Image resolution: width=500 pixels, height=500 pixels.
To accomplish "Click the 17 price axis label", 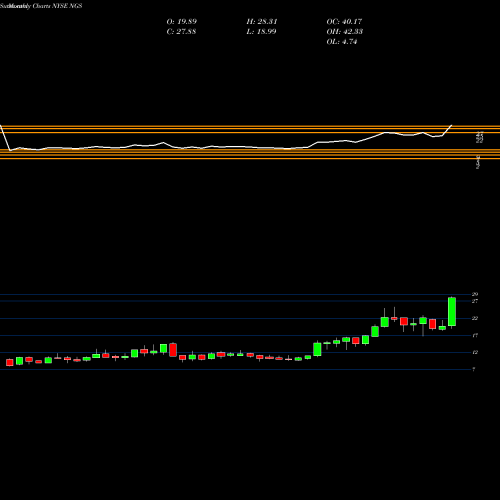I will 475,335.
